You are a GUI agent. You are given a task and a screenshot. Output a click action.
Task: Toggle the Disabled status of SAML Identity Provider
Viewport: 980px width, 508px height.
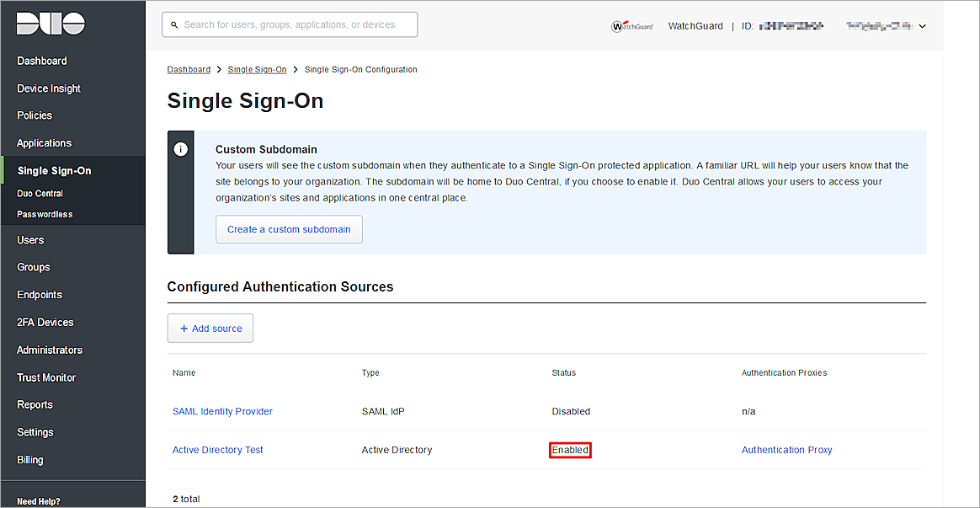[571, 411]
